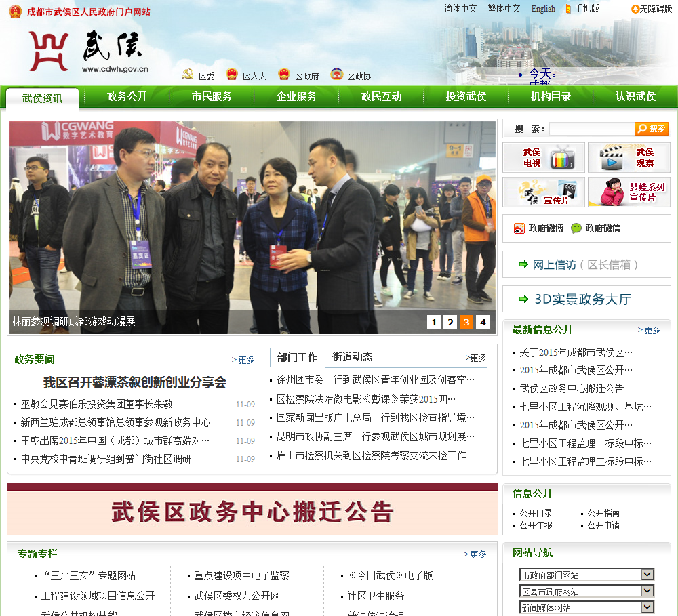
Task: Click the green arrow beside 网上信访
Action: [x=523, y=264]
